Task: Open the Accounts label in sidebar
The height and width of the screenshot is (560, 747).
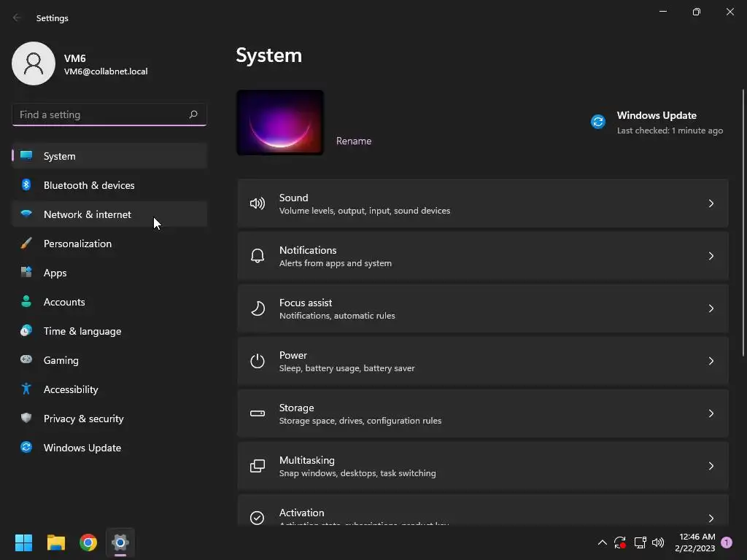Action: pos(64,302)
